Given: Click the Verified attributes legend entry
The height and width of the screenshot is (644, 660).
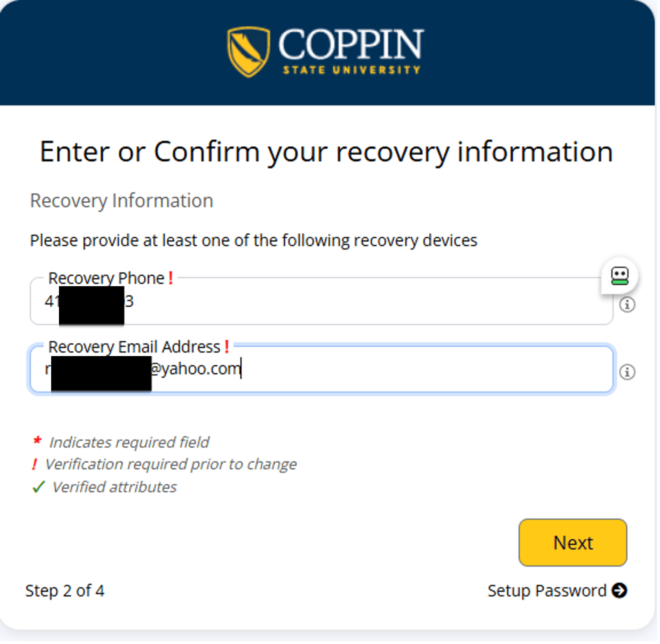Looking at the screenshot, I should click(x=114, y=486).
